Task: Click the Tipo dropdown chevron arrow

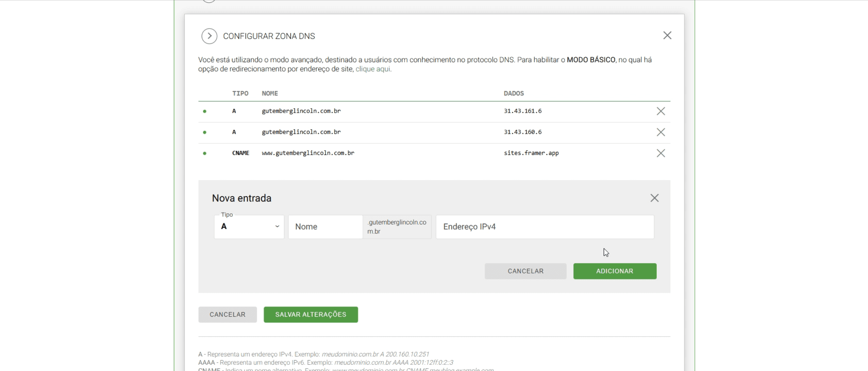Action: (x=277, y=227)
